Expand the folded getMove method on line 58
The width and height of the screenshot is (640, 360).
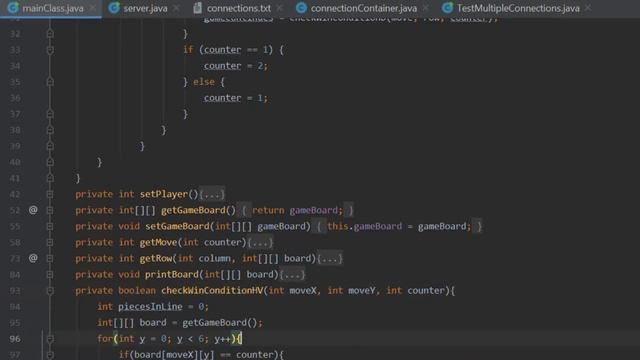pyautogui.click(x=50, y=242)
